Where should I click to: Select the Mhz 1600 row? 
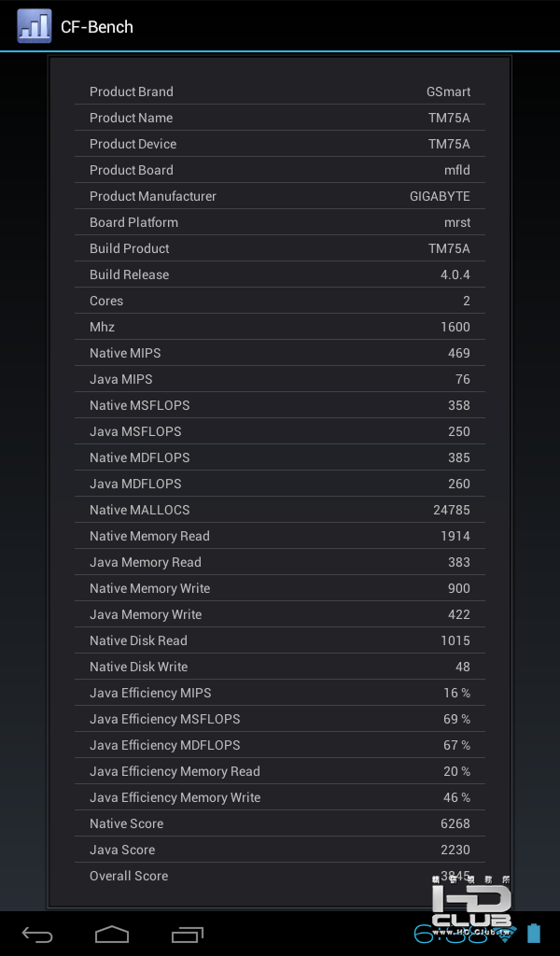pyautogui.click(x=280, y=327)
